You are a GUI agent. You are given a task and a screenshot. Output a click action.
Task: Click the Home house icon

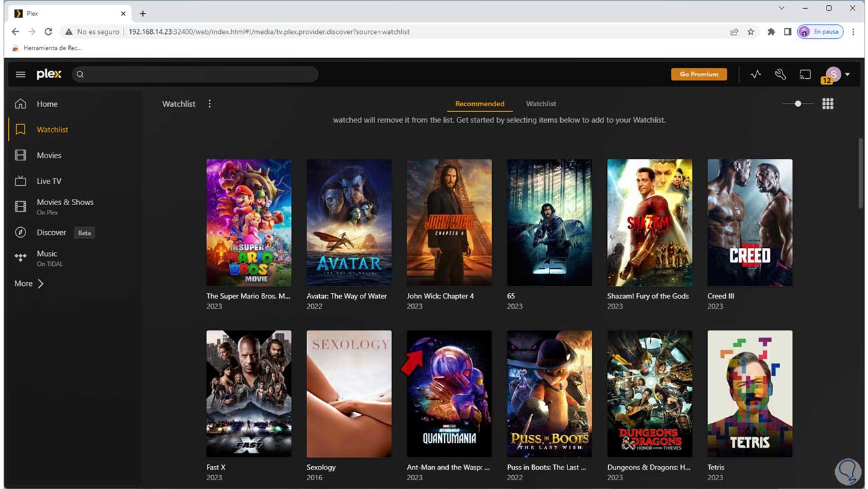21,104
